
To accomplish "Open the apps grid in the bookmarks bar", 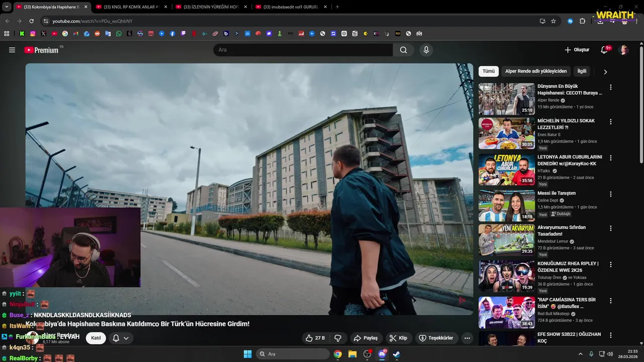I will [x=7, y=34].
